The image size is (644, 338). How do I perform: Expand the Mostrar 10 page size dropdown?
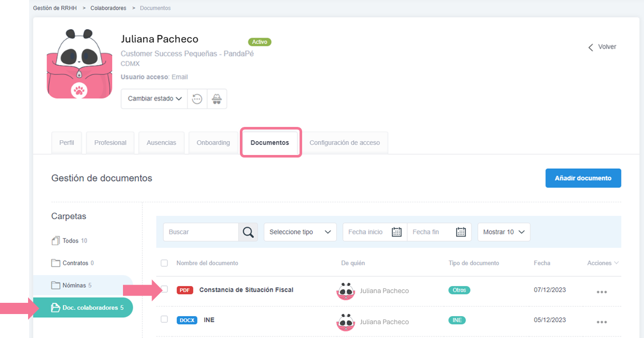click(504, 232)
